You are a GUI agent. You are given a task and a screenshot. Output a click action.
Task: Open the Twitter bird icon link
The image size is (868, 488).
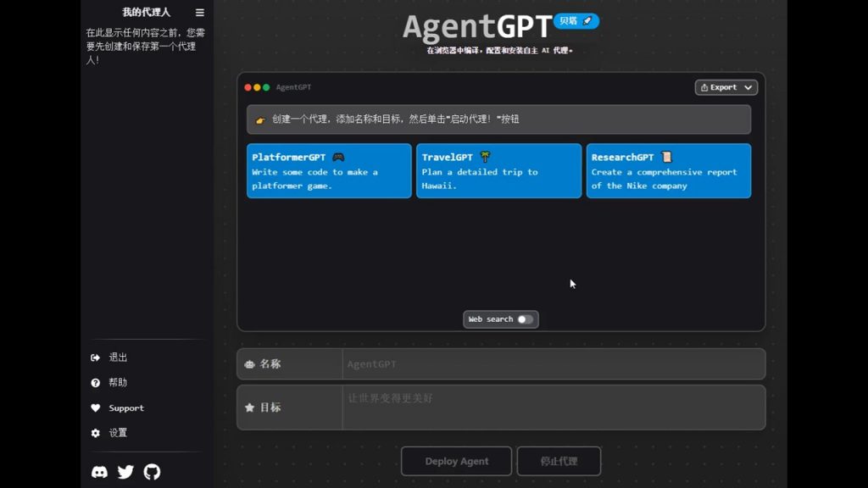pyautogui.click(x=125, y=472)
